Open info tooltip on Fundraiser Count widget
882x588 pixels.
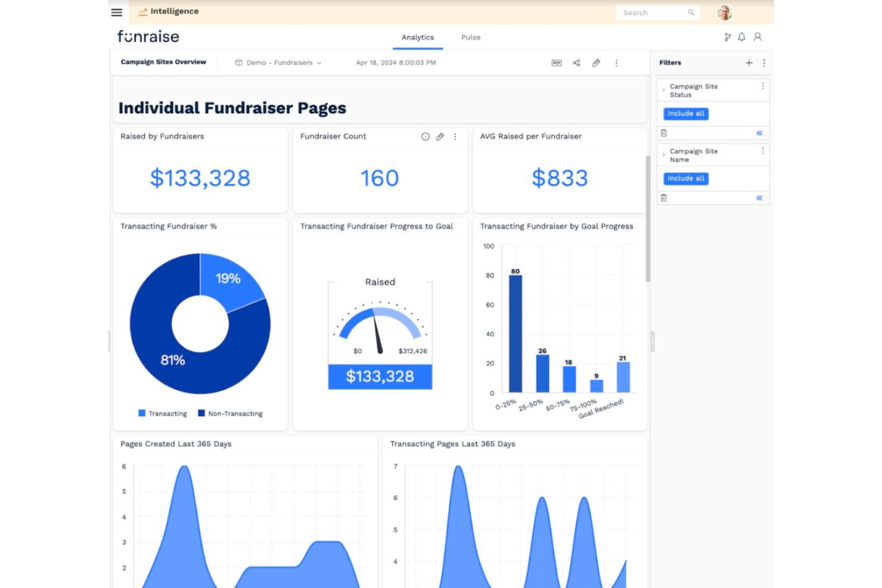pyautogui.click(x=425, y=136)
